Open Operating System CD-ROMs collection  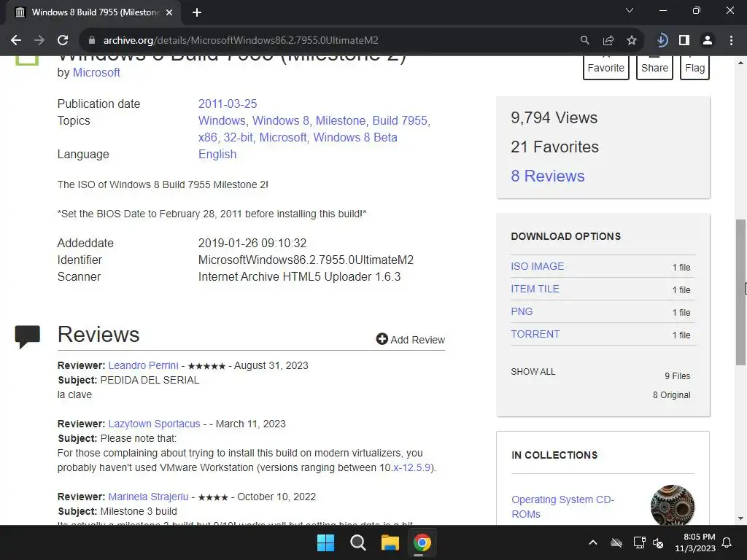coord(562,507)
